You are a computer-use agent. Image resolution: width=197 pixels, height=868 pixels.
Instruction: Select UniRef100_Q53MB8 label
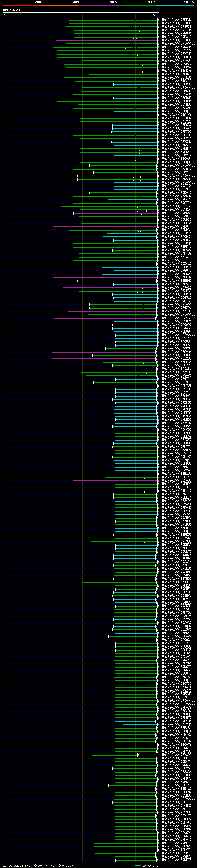point(177,796)
